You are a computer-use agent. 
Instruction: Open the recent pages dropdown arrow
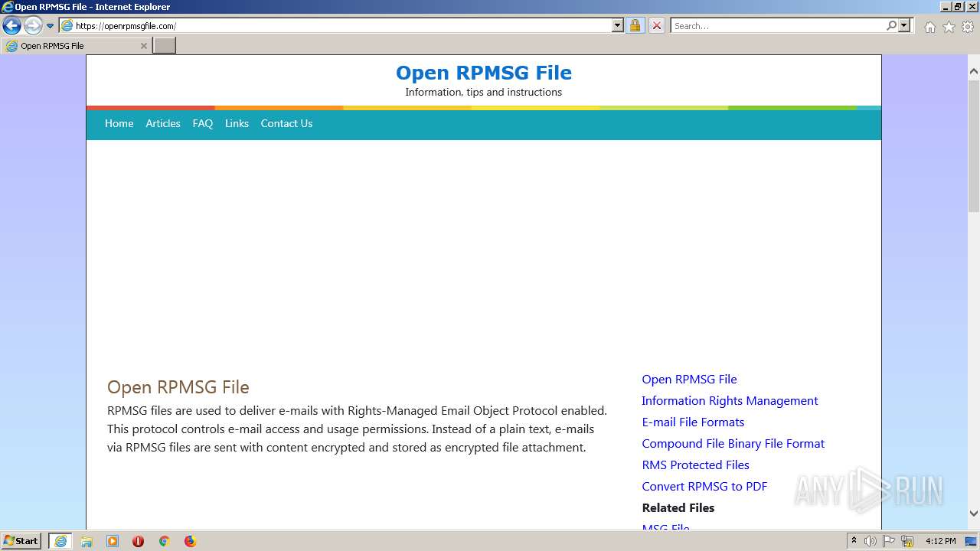pos(51,26)
